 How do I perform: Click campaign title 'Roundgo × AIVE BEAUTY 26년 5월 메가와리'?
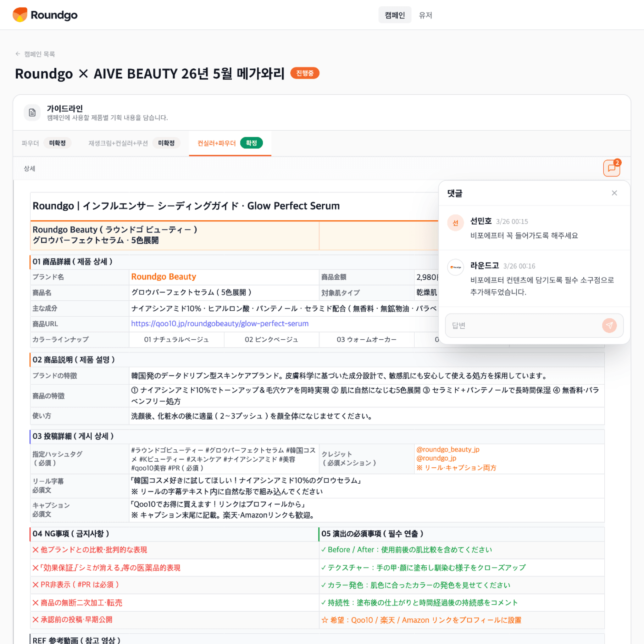tap(150, 73)
